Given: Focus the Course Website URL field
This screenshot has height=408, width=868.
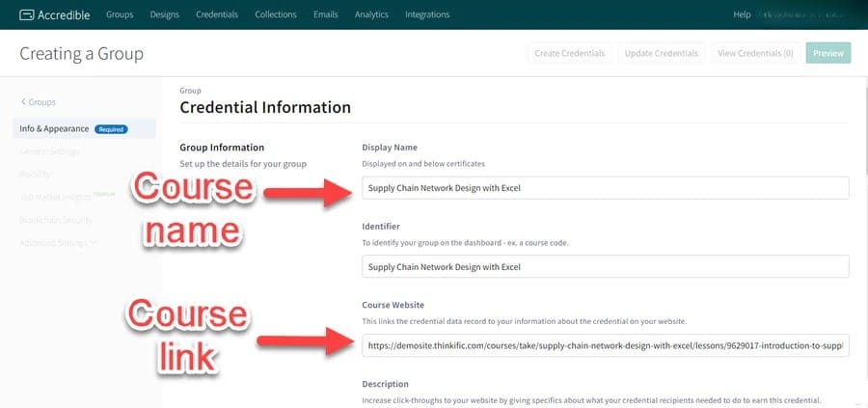Looking at the screenshot, I should tap(605, 345).
